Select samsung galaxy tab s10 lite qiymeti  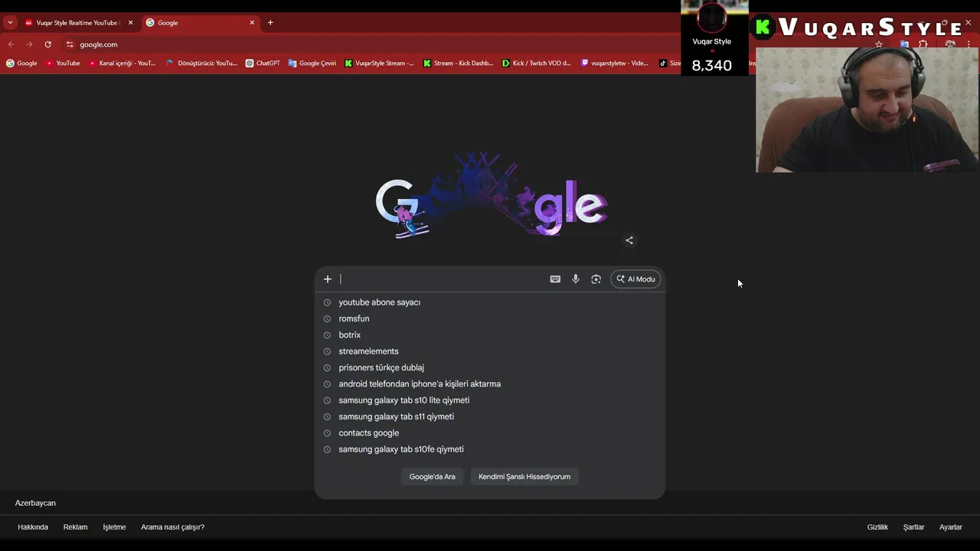point(490,400)
